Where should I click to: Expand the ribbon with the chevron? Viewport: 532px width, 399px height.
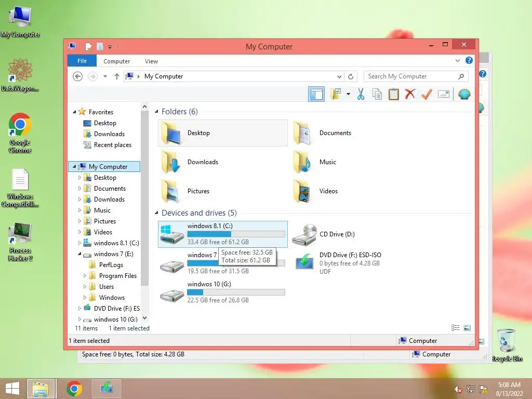(x=458, y=61)
